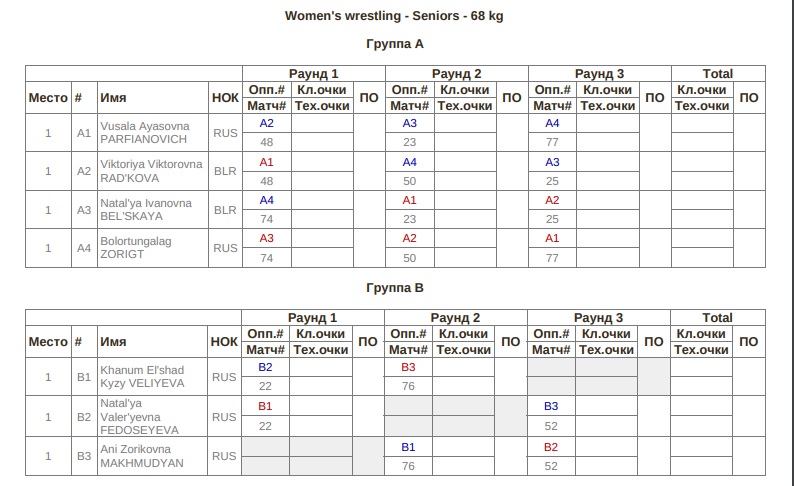Select Parfianovich's Round 3 opponent A4 link
Screen dimensions: 794x486
[552, 123]
